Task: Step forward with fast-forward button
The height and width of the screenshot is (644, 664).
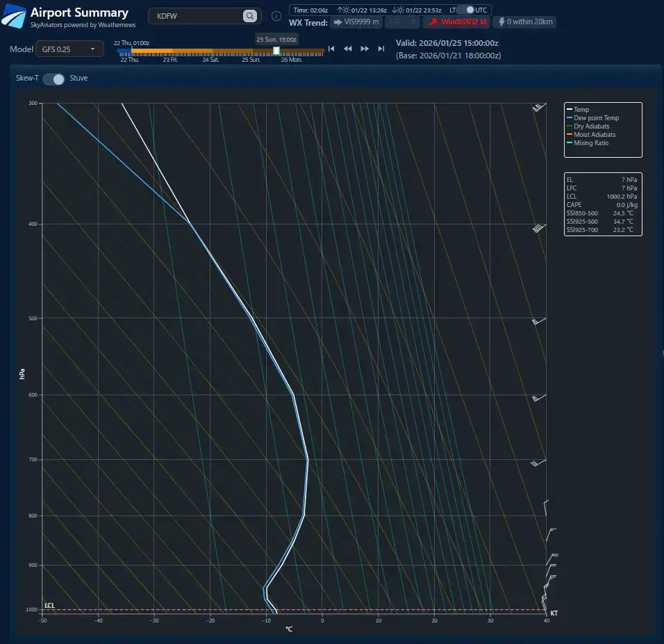Action: click(x=365, y=49)
